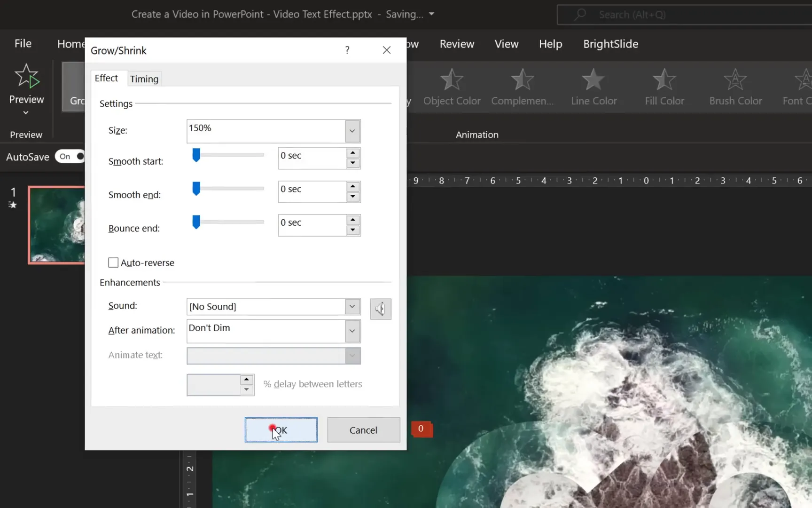The image size is (812, 508).
Task: Select the Fill Color tool
Action: coord(664,87)
